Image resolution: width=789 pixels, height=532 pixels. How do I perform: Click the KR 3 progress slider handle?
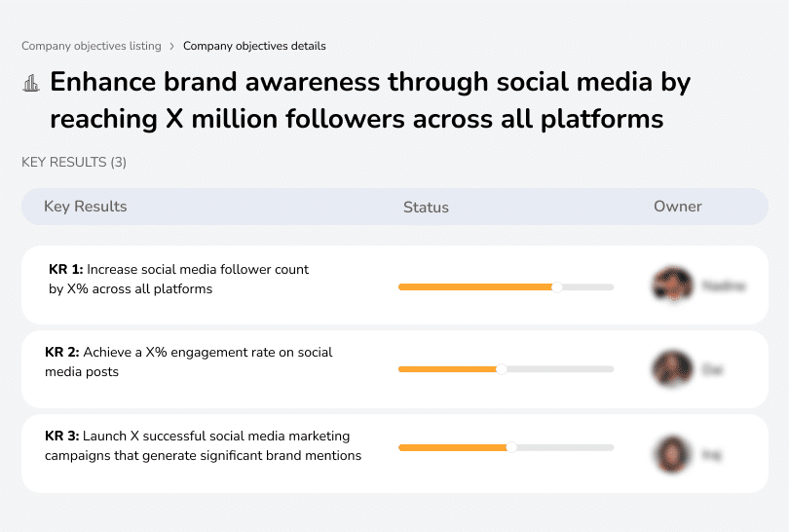(511, 447)
